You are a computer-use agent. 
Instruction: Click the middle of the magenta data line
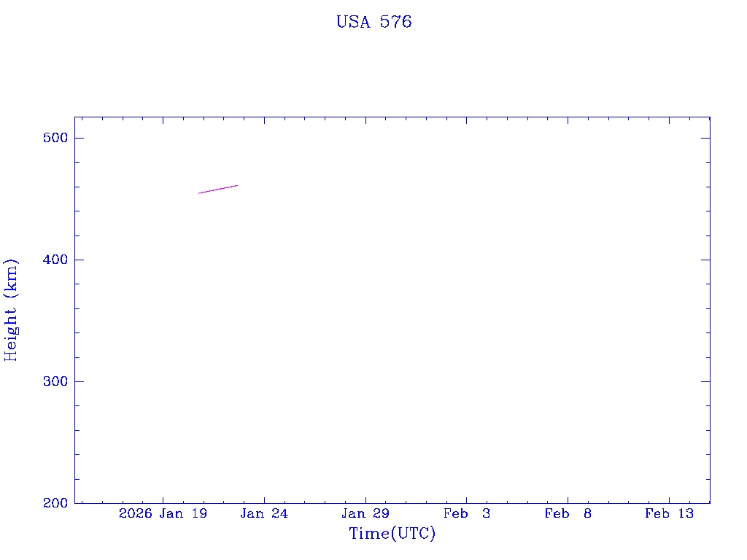[x=218, y=189]
